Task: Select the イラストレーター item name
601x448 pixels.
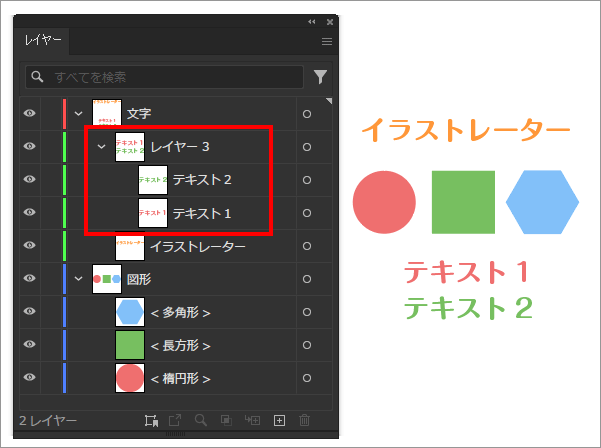Action: pyautogui.click(x=198, y=246)
